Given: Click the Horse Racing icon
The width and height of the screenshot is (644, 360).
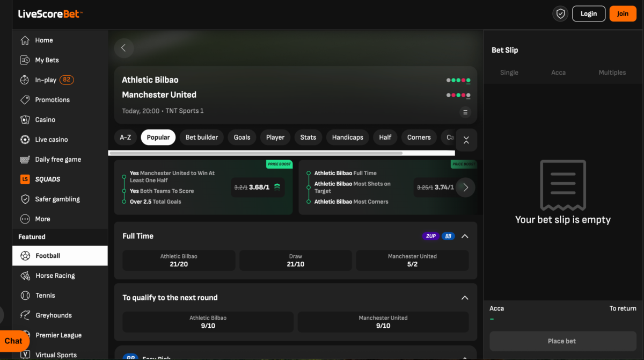Looking at the screenshot, I should click(25, 276).
